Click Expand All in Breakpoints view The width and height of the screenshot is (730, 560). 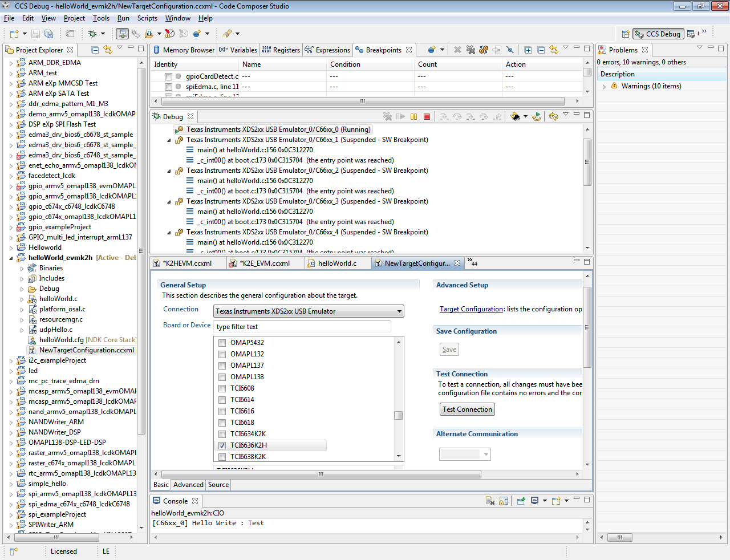pyautogui.click(x=528, y=50)
